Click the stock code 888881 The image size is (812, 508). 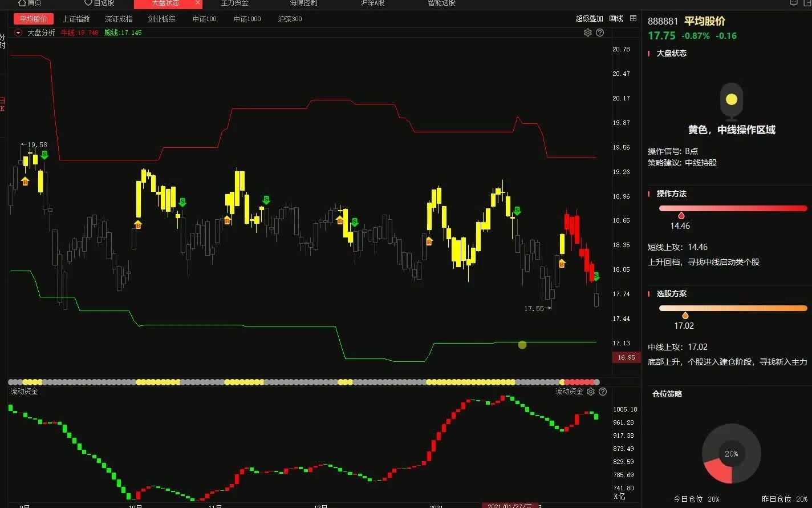click(663, 21)
